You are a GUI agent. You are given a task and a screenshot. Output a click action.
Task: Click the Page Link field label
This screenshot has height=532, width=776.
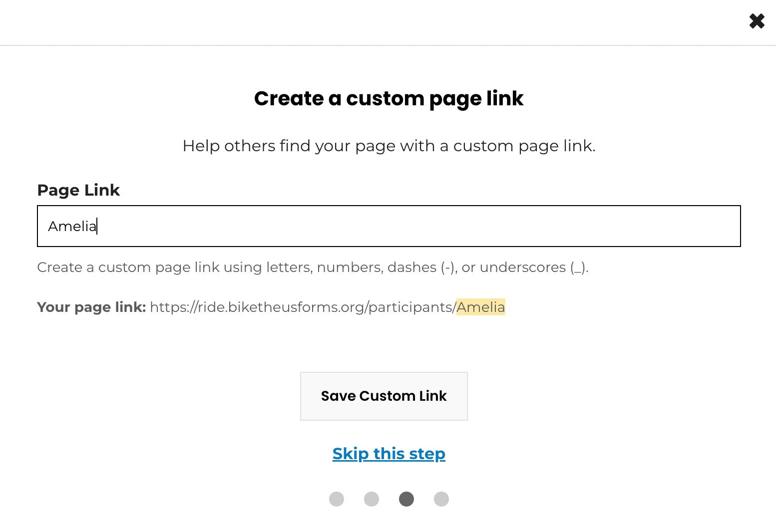[x=78, y=190]
